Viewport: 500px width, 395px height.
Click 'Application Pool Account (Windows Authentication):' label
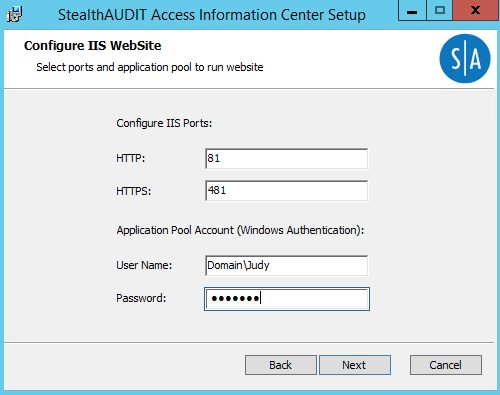click(x=240, y=230)
